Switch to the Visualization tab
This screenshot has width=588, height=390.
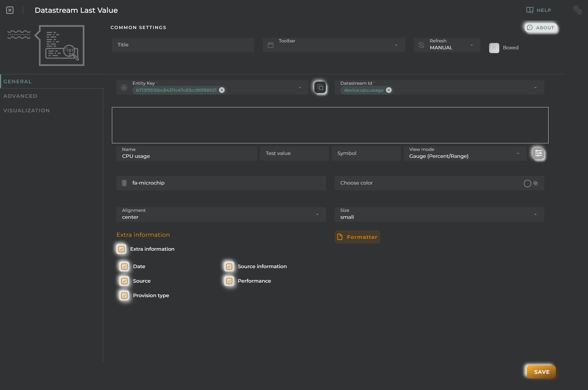click(x=52, y=111)
